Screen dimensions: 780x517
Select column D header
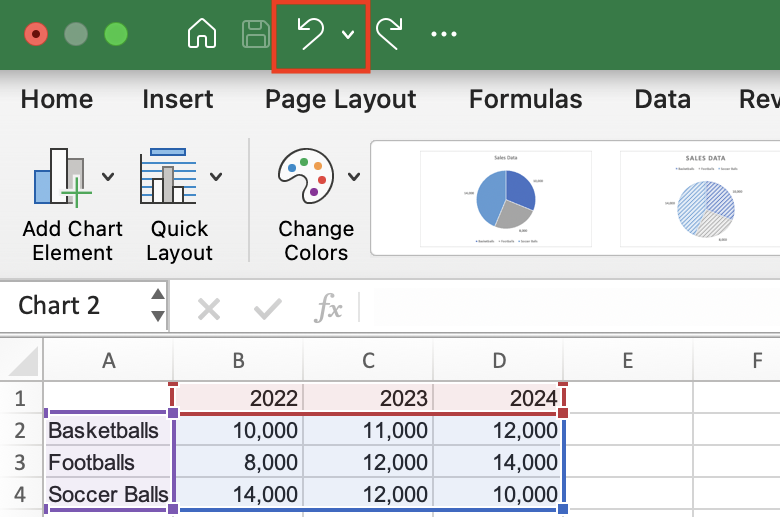(x=498, y=360)
